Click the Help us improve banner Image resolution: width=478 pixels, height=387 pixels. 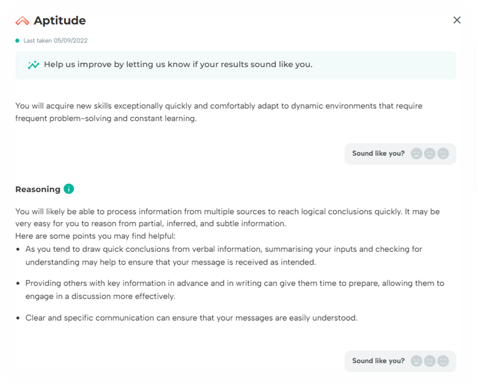point(235,65)
